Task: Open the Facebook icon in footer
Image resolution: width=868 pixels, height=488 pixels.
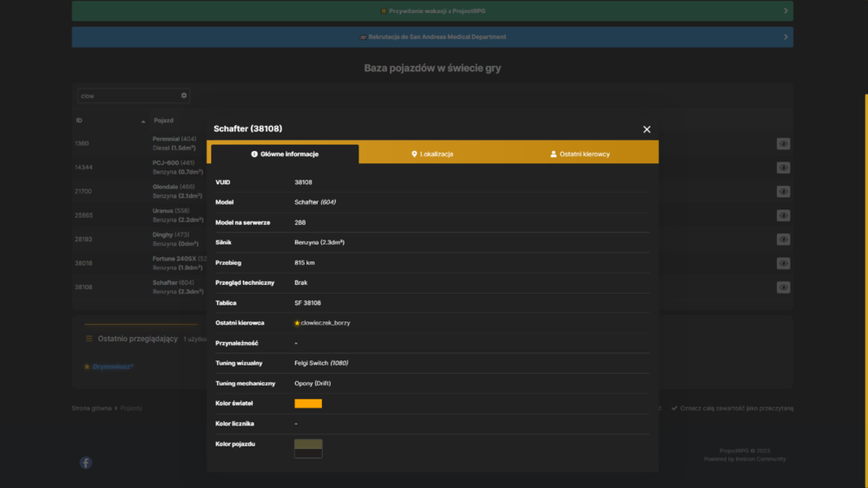Action: (x=86, y=463)
